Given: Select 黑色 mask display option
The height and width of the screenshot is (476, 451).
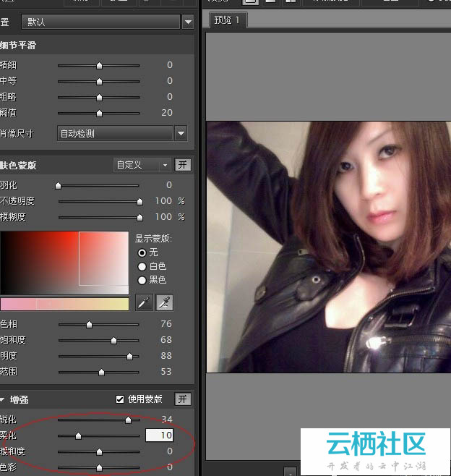Looking at the screenshot, I should [142, 280].
